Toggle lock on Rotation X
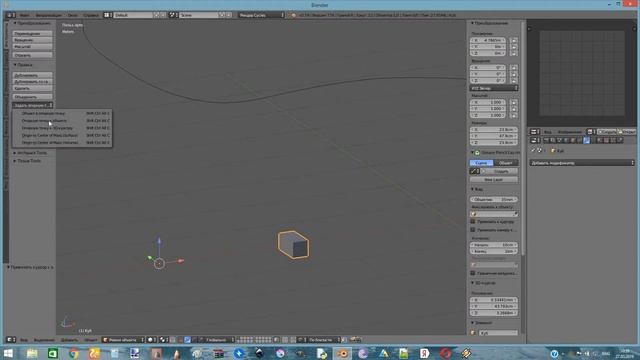Viewport: 640px width, 360px height. 514,68
